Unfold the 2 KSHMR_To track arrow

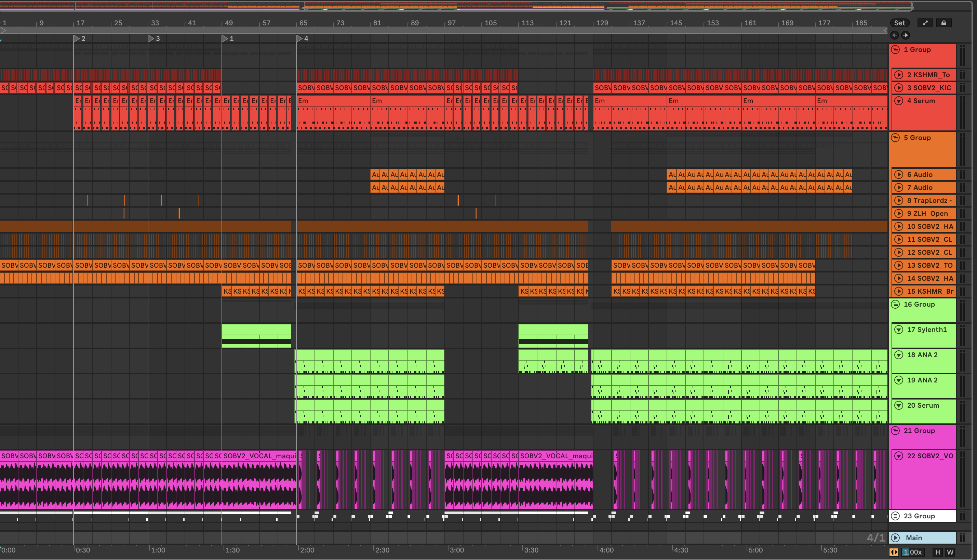pyautogui.click(x=899, y=75)
